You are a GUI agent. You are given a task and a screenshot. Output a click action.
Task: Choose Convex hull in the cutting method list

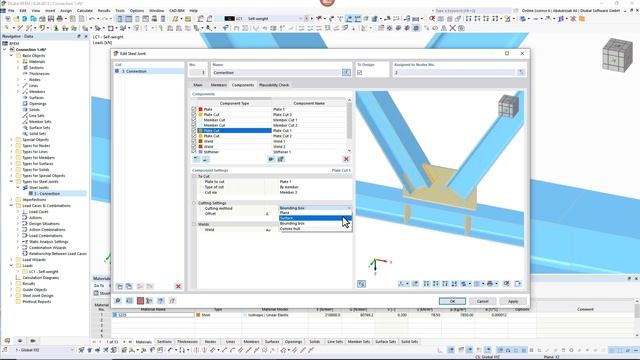click(x=315, y=229)
